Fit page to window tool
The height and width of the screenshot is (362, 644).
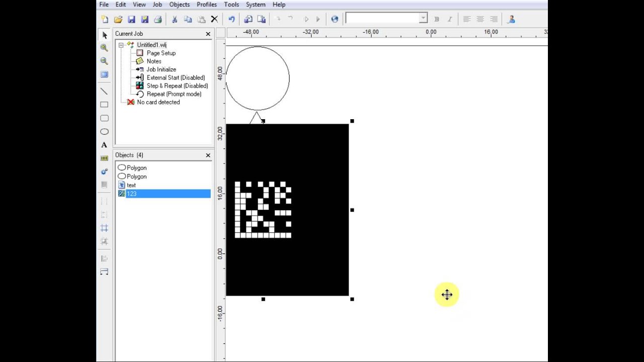tap(104, 74)
